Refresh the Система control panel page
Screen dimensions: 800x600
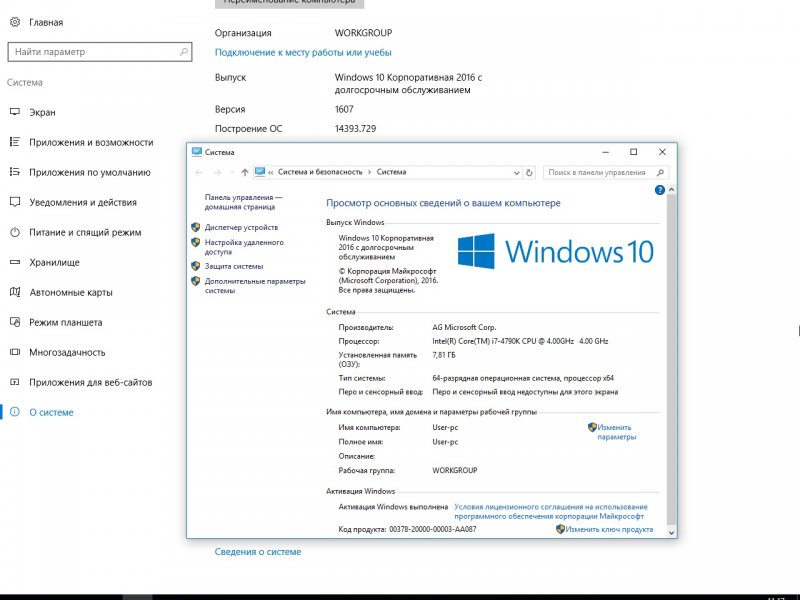(x=529, y=172)
